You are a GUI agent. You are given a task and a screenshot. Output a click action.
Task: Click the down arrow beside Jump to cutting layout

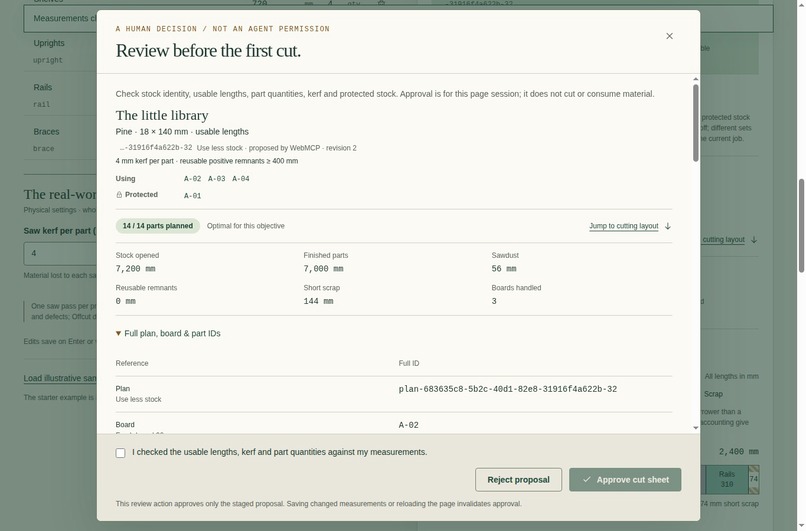coord(668,226)
